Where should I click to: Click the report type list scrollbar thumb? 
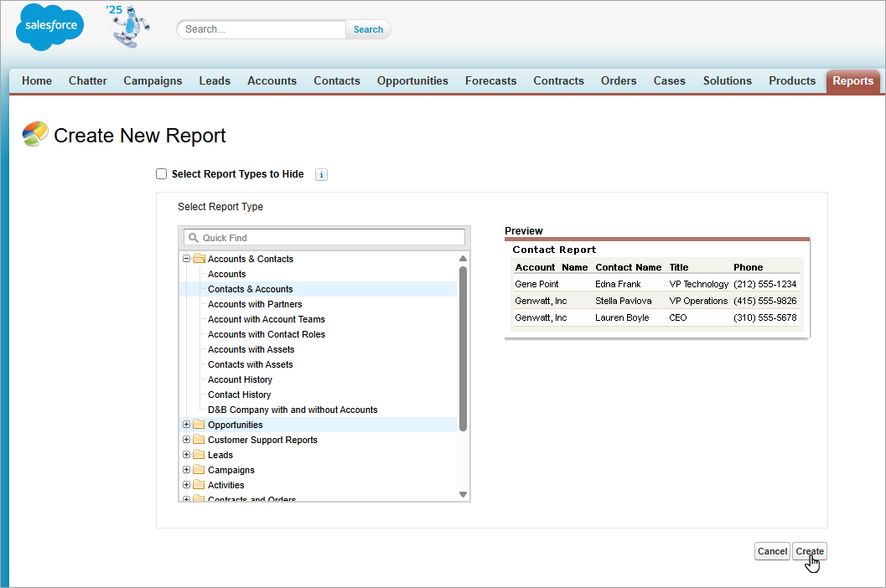464,348
